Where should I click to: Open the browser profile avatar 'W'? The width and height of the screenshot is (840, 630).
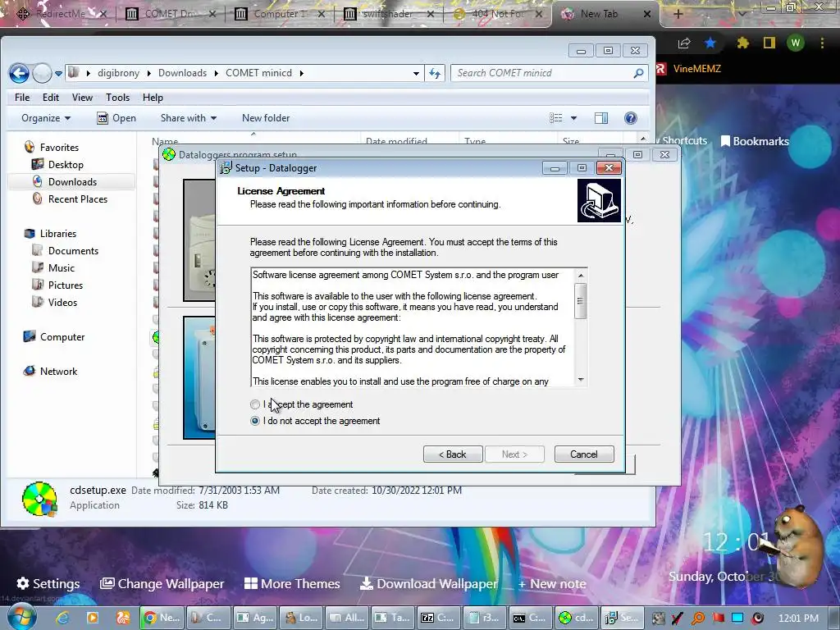click(x=796, y=43)
